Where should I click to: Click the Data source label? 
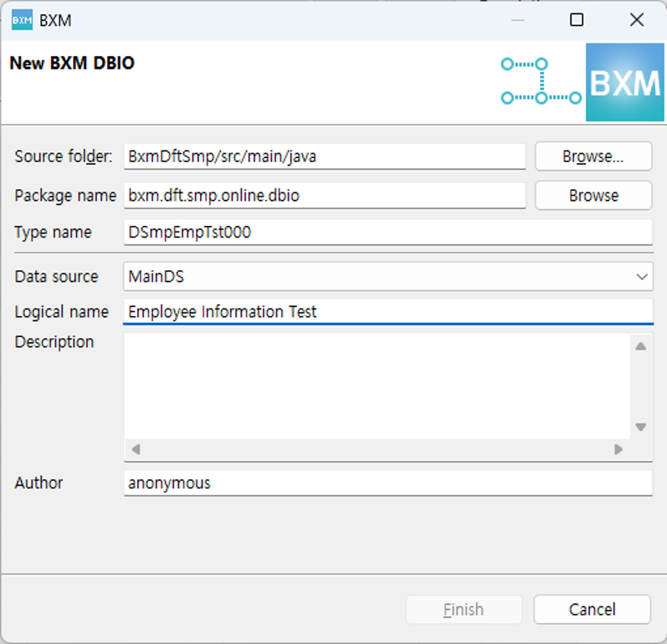tap(57, 277)
